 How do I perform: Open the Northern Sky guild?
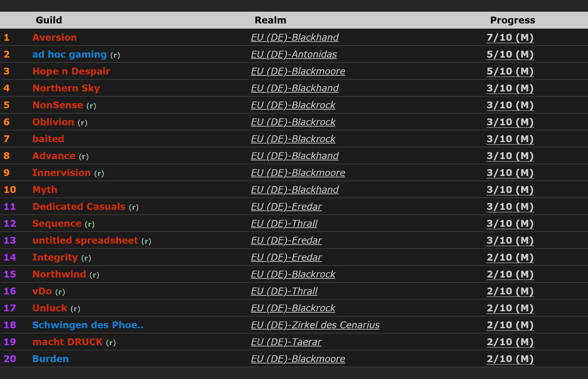[x=66, y=88]
